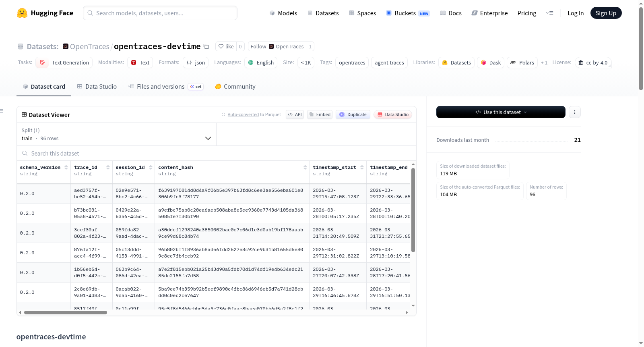Click the Embed button
Viewport: 644px width, 347px height.
(320, 114)
